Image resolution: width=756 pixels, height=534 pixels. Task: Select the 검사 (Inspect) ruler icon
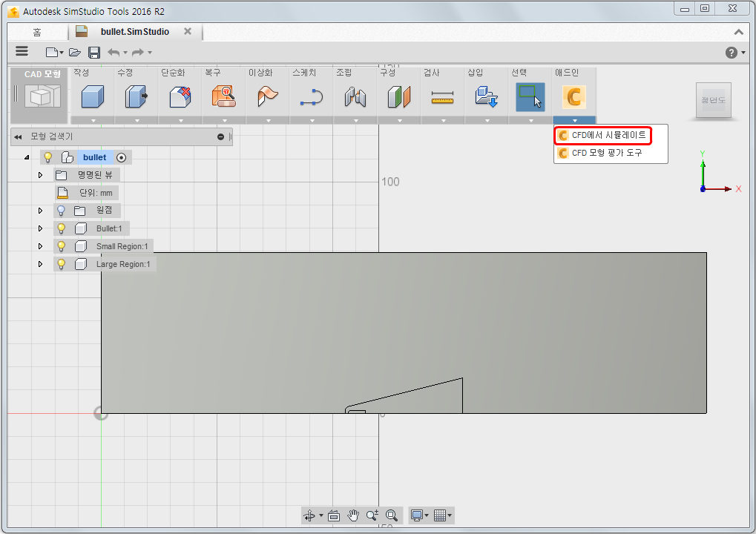click(x=443, y=97)
